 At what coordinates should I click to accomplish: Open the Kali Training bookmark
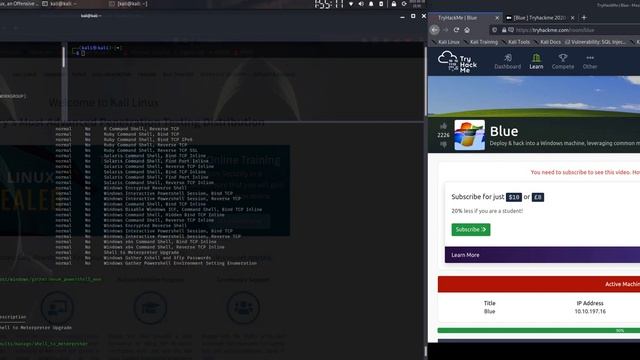[x=480, y=42]
